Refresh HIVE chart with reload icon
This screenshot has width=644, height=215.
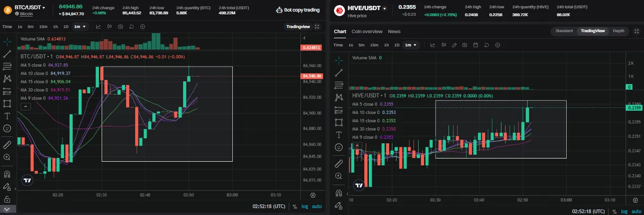click(487, 45)
